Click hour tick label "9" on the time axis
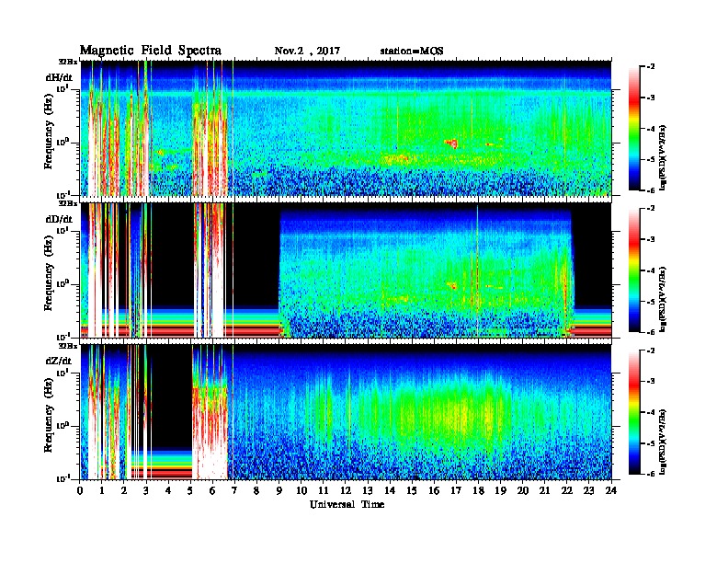 pos(279,490)
